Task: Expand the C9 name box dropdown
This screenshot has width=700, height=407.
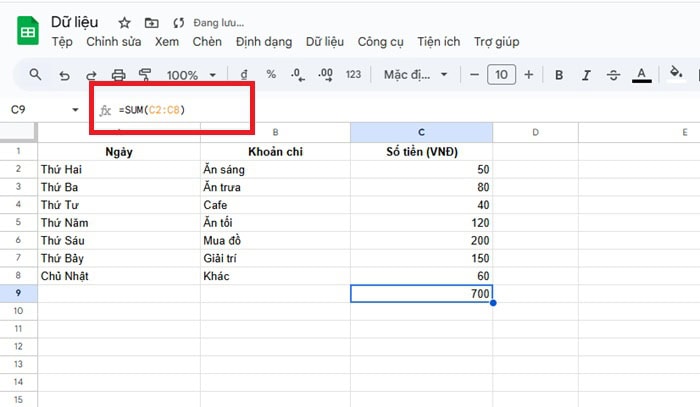Action: [x=76, y=109]
